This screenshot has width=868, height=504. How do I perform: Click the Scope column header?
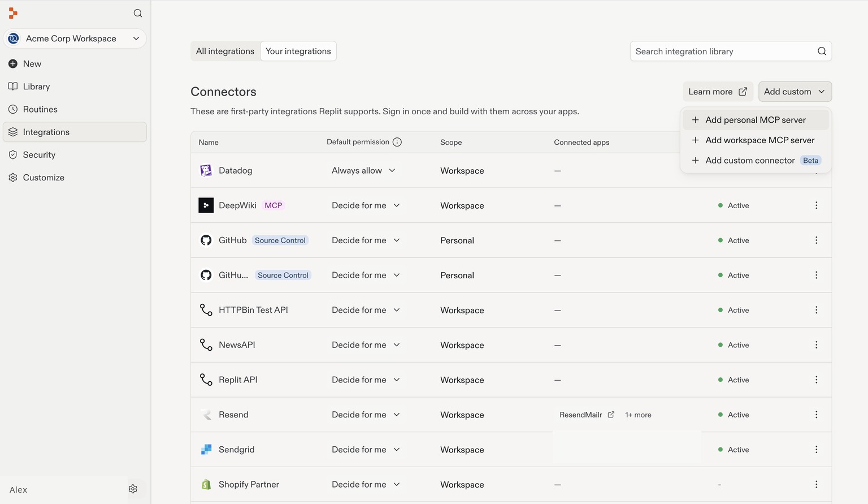[x=451, y=143]
